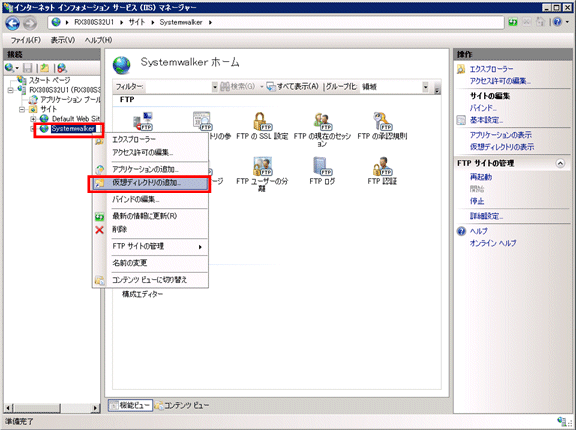Choose アプリケーションの追加 in context menu

pyautogui.click(x=150, y=169)
